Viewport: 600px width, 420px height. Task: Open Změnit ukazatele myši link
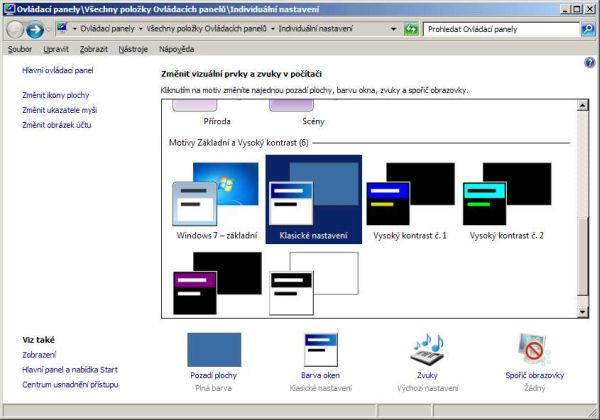(60, 110)
